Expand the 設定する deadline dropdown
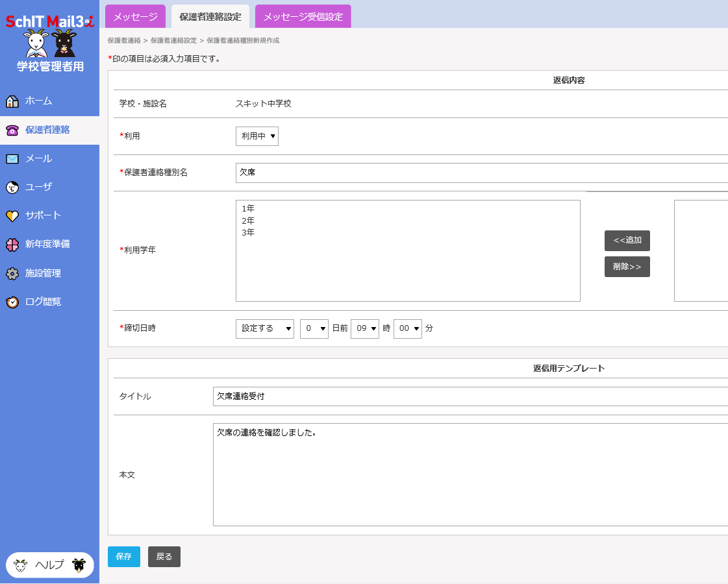This screenshot has width=728, height=584. point(264,329)
